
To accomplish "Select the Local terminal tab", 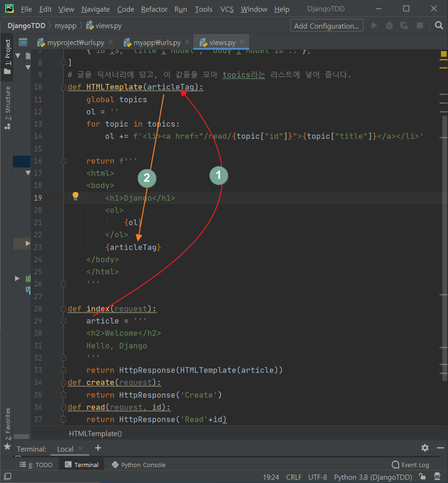I will click(x=65, y=449).
